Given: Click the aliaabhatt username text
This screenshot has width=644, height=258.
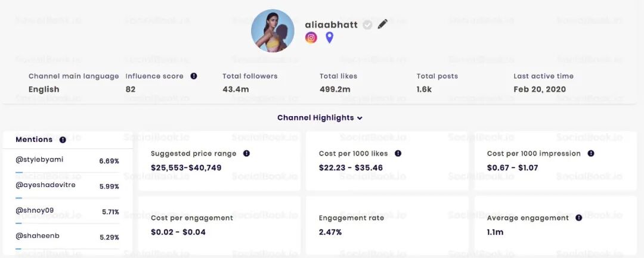Looking at the screenshot, I should click(332, 24).
